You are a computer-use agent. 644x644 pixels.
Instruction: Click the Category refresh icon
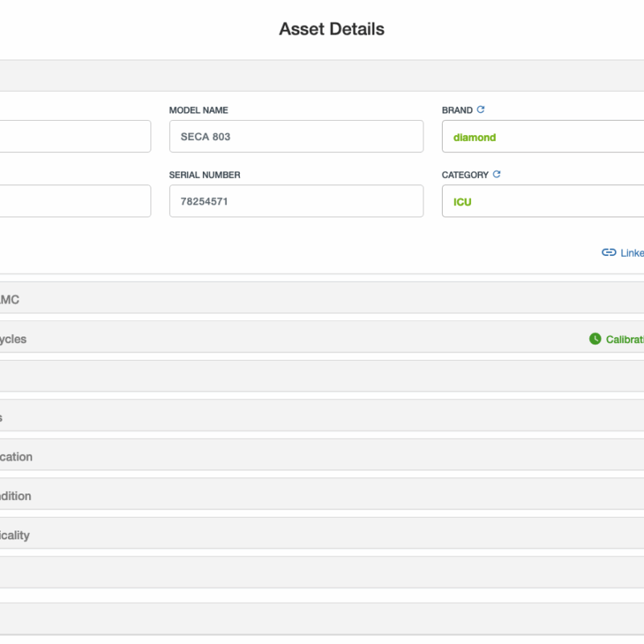[x=497, y=174]
